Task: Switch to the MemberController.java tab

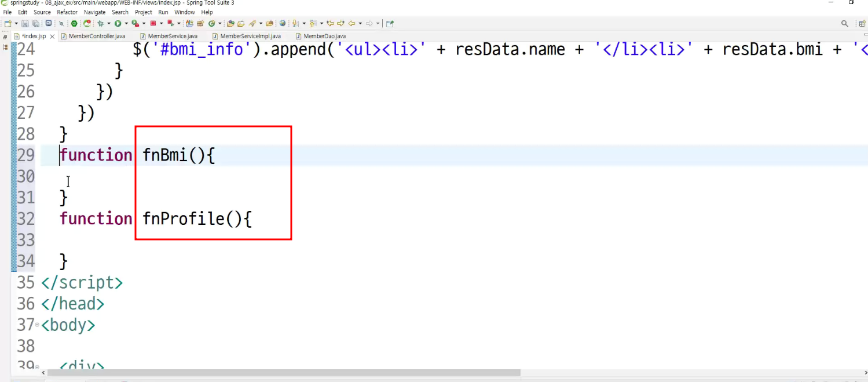Action: click(x=93, y=36)
